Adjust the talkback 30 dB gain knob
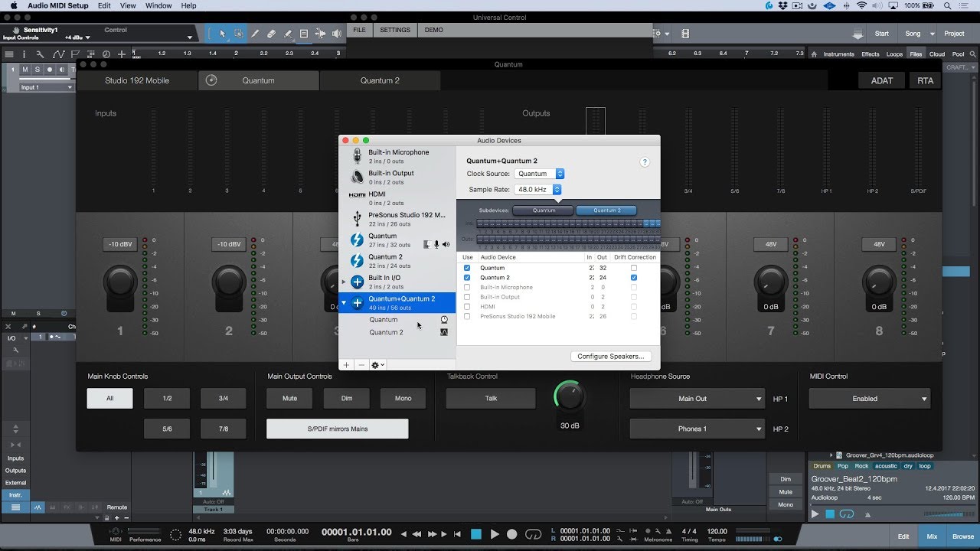The image size is (980, 551). point(569,396)
